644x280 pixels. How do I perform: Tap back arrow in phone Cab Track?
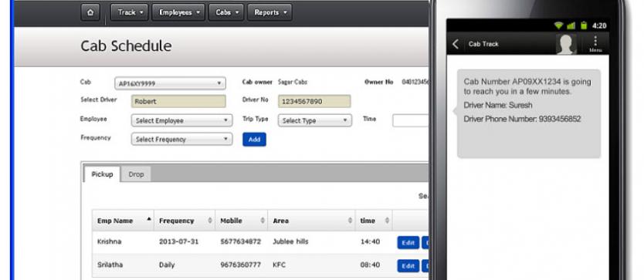(456, 44)
